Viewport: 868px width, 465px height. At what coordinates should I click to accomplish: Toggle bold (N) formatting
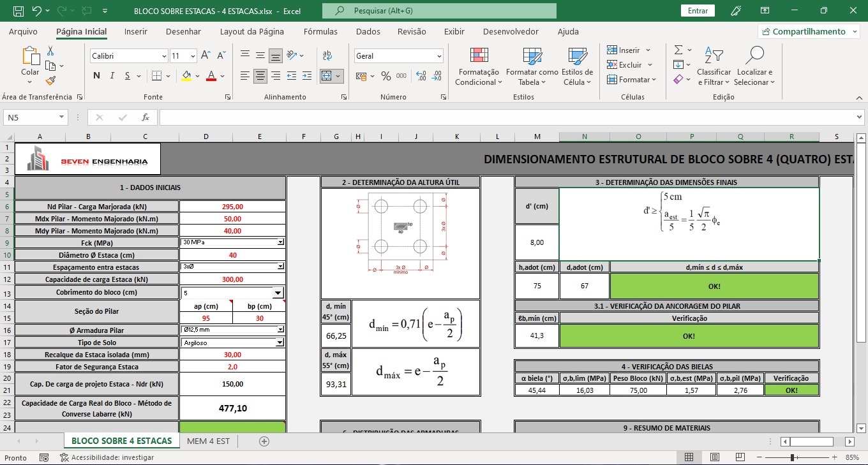coord(96,76)
